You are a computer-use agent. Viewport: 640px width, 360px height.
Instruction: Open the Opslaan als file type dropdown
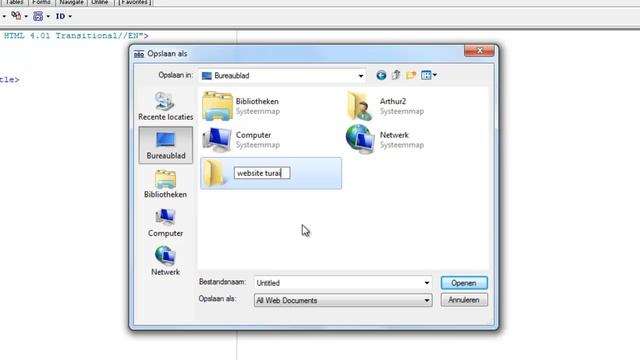[x=427, y=300]
